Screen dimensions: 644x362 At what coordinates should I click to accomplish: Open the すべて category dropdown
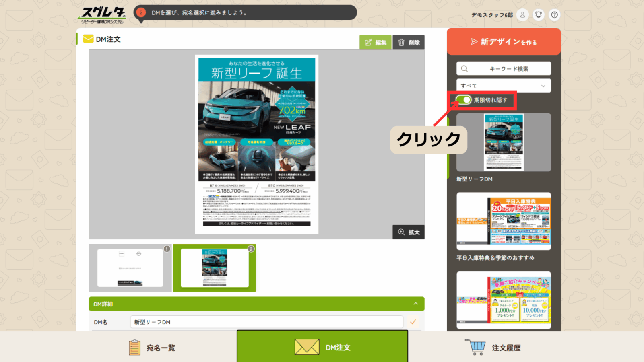click(504, 86)
